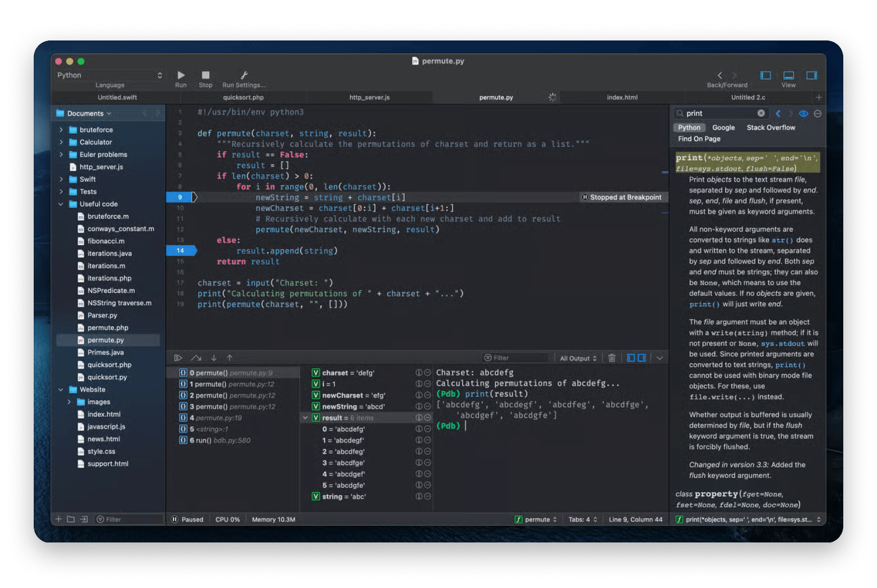Click sidebar footer arrow-box icon
Image resolution: width=877 pixels, height=588 pixels.
tap(84, 519)
